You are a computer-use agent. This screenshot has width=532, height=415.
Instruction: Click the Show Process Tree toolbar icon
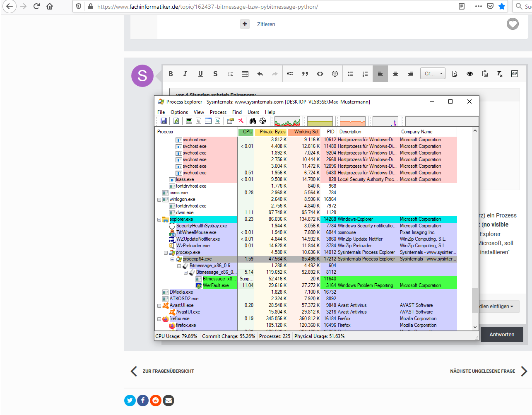pos(199,121)
